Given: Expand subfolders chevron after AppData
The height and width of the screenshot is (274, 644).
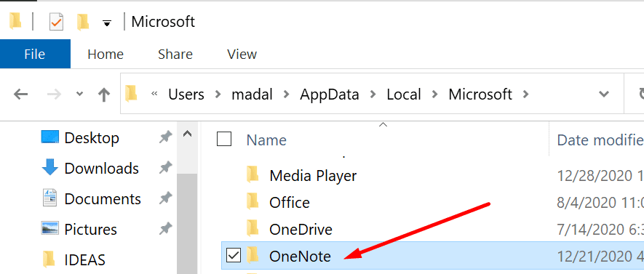Looking at the screenshot, I should click(x=373, y=94).
